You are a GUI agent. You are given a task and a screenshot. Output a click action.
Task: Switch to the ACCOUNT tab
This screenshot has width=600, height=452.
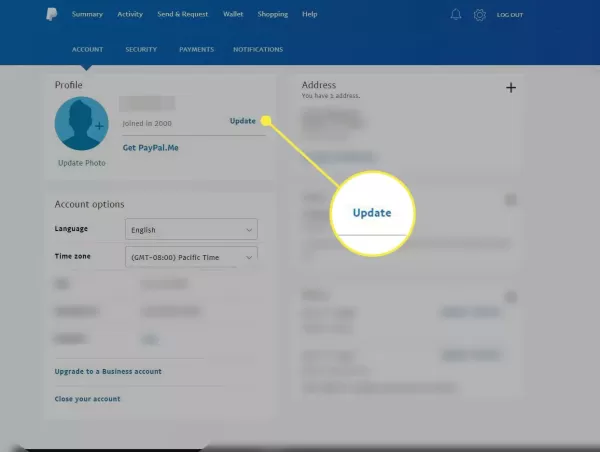click(x=87, y=49)
